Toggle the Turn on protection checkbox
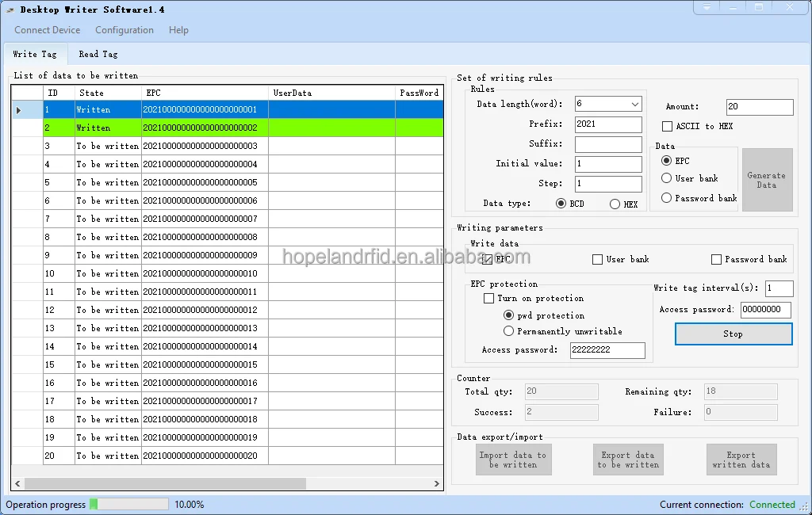812x515 pixels. (x=488, y=299)
